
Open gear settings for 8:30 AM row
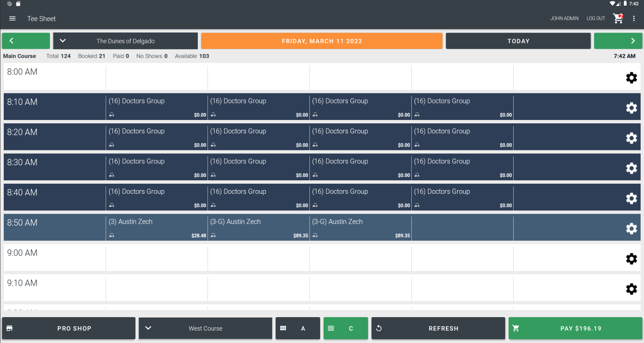(631, 168)
